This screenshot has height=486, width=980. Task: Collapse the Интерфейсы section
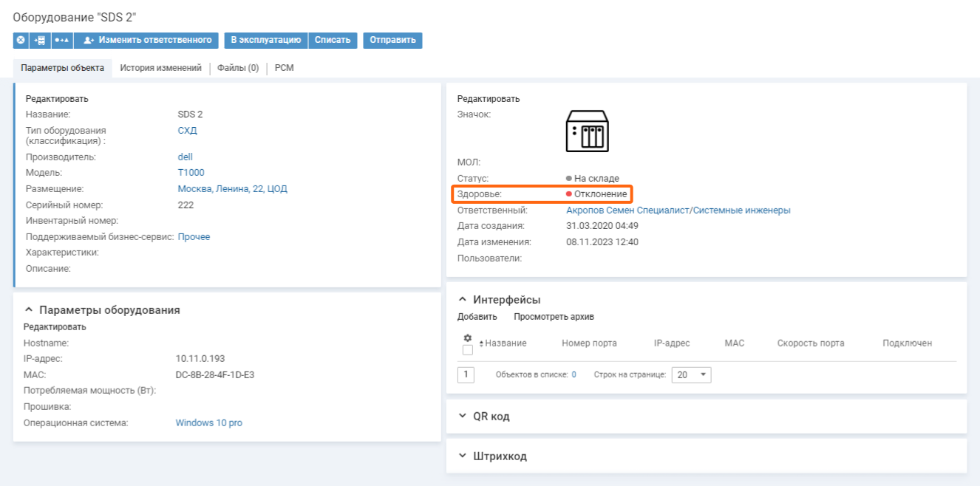[463, 300]
